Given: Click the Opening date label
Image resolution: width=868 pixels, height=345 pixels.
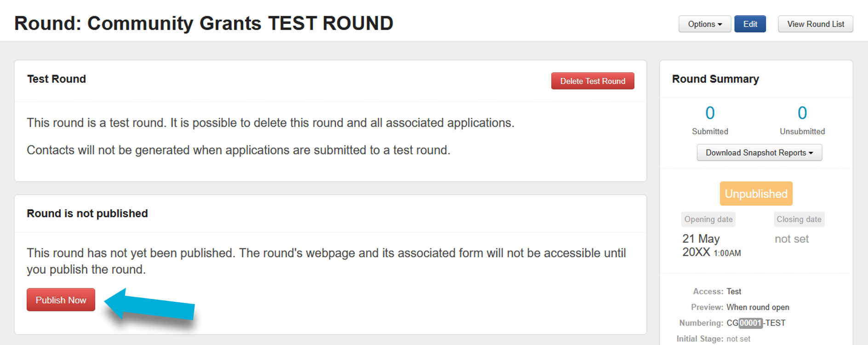Looking at the screenshot, I should click(708, 219).
